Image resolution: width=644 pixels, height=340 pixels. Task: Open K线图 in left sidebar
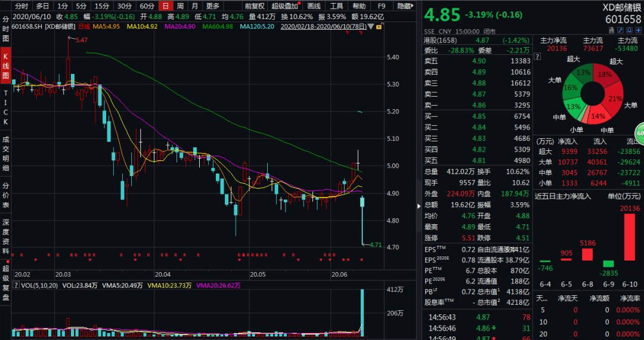[6, 66]
